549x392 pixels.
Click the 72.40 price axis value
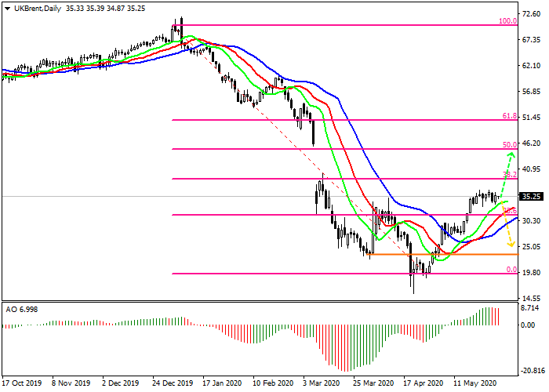click(x=532, y=14)
